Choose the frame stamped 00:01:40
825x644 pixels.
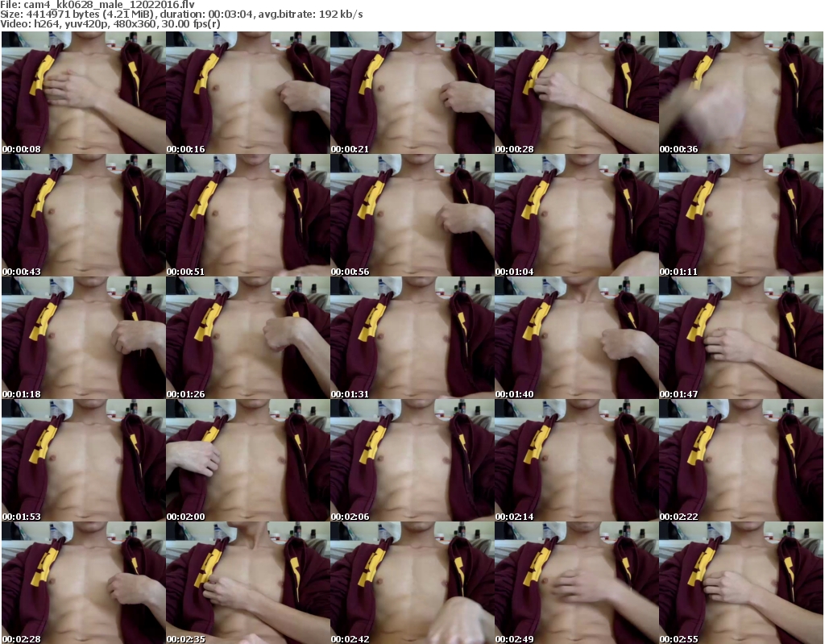click(577, 338)
